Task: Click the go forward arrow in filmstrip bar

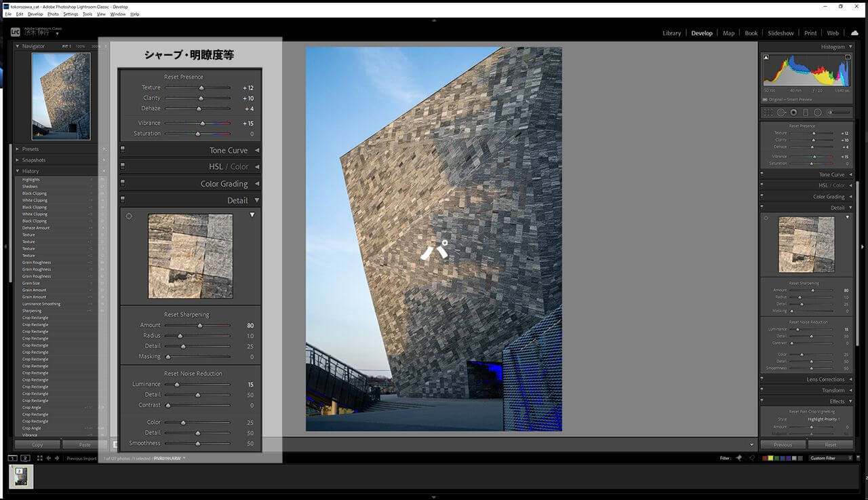Action: click(57, 459)
